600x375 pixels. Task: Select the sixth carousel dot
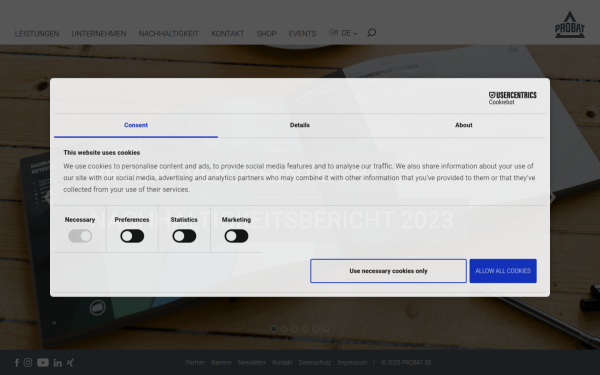tap(326, 329)
